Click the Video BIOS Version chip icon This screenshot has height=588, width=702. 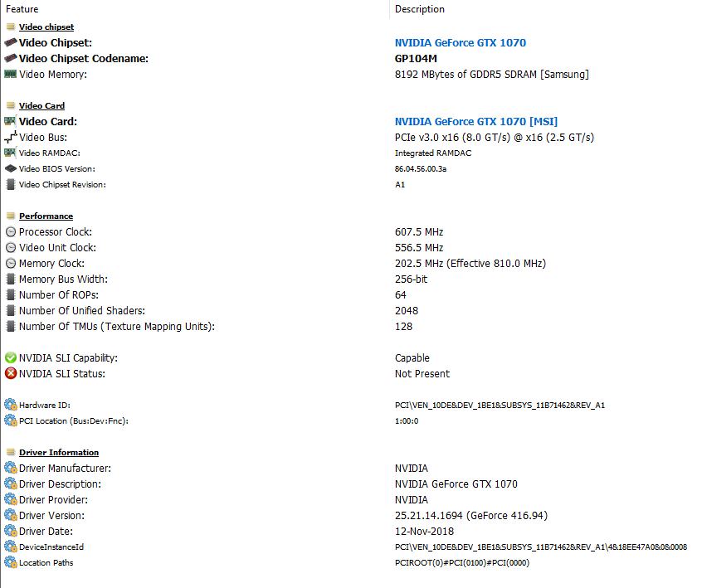(x=10, y=168)
